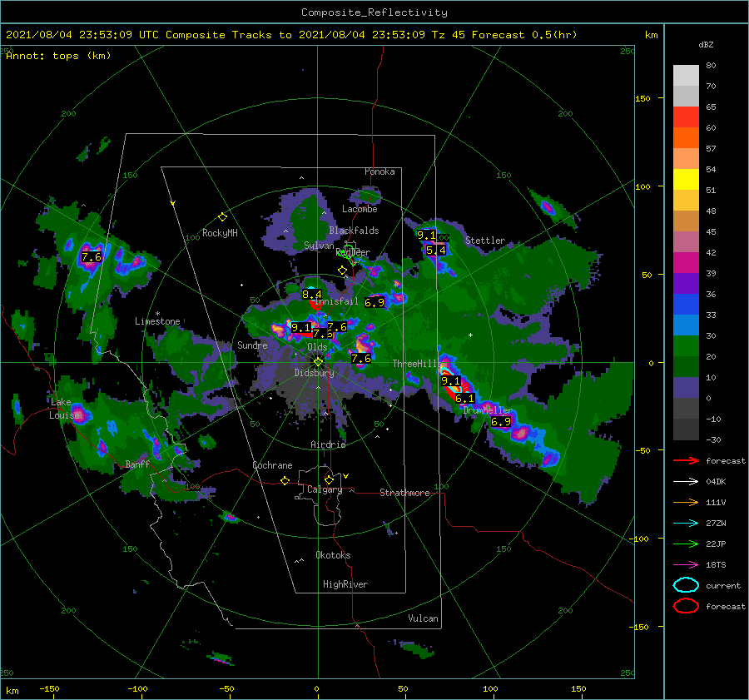Click the Vulcan city label
This screenshot has height=700, width=749.
click(424, 618)
